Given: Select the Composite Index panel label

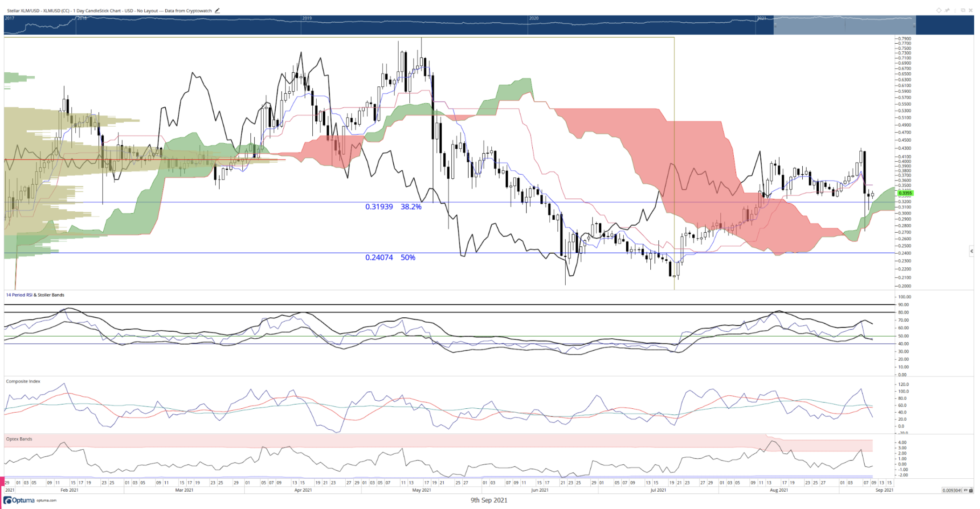Looking at the screenshot, I should point(23,382).
